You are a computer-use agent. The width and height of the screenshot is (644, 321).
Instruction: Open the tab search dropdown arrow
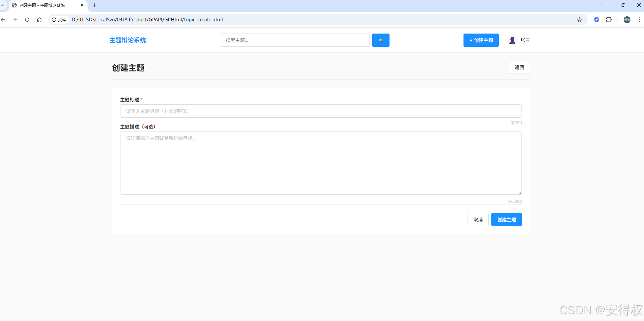tap(2, 5)
